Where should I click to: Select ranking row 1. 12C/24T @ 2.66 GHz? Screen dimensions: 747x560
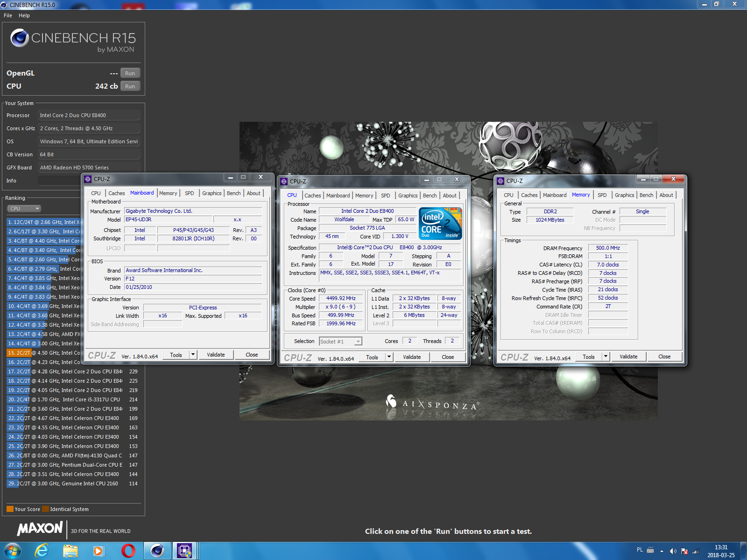pos(44,222)
